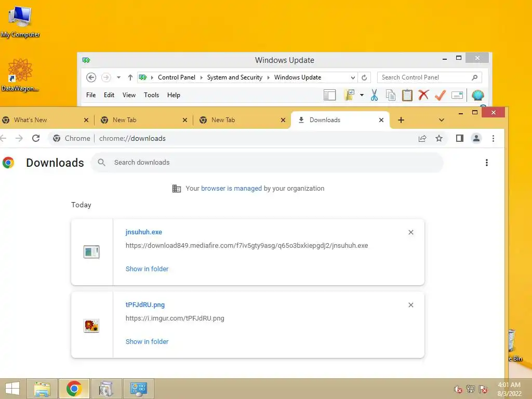Screen dimensions: 532x399
Task: Click the share page icon in Chrome
Action: pyautogui.click(x=422, y=138)
